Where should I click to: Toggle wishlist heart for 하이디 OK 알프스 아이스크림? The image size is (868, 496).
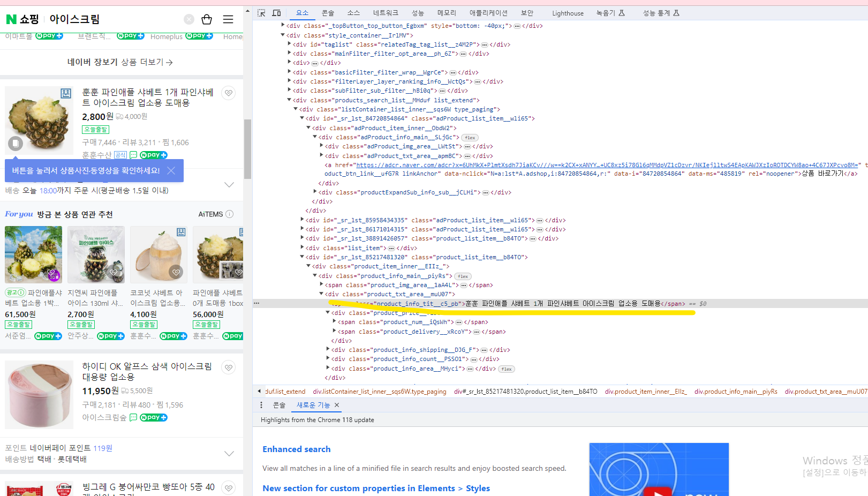tap(229, 367)
